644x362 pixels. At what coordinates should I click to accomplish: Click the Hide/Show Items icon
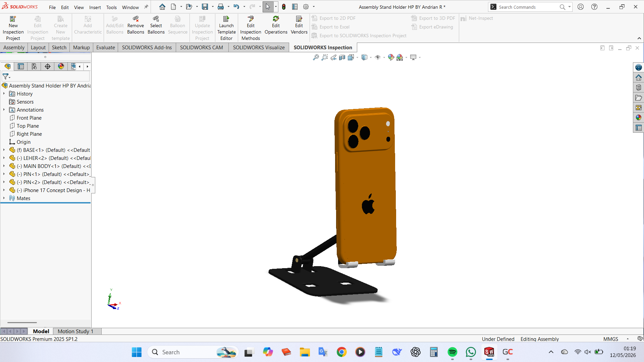click(x=378, y=57)
